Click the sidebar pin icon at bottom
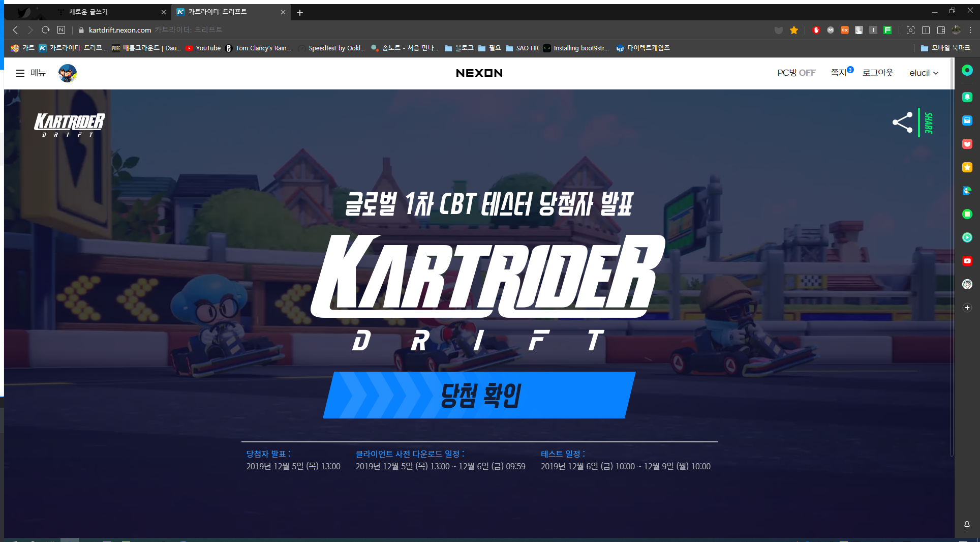This screenshot has width=980, height=542. pos(967,525)
